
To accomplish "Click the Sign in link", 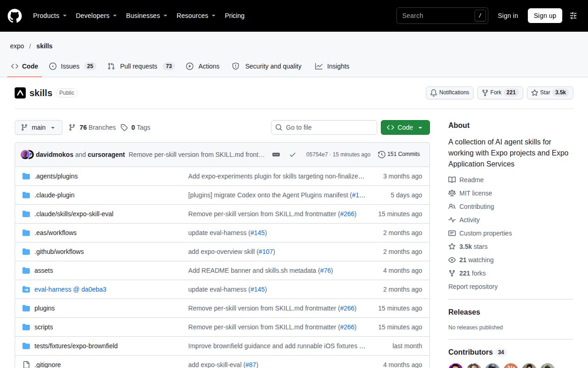I will point(508,16).
